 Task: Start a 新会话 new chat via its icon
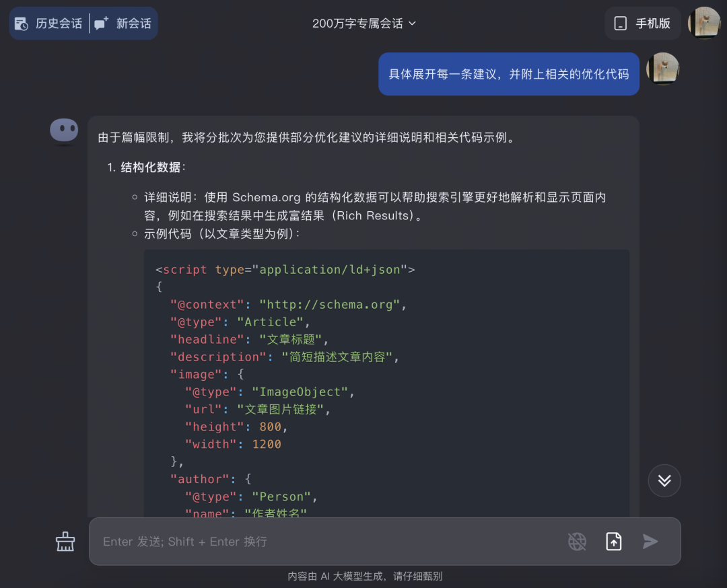101,23
